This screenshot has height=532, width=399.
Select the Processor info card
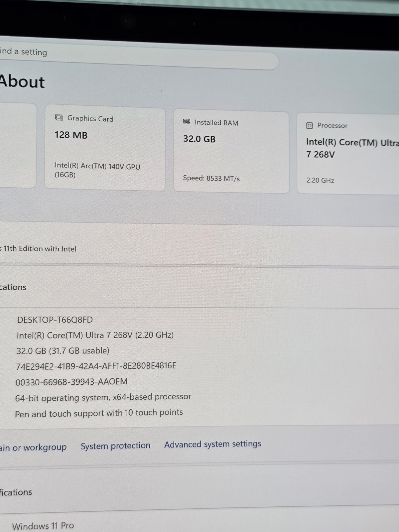[348, 153]
